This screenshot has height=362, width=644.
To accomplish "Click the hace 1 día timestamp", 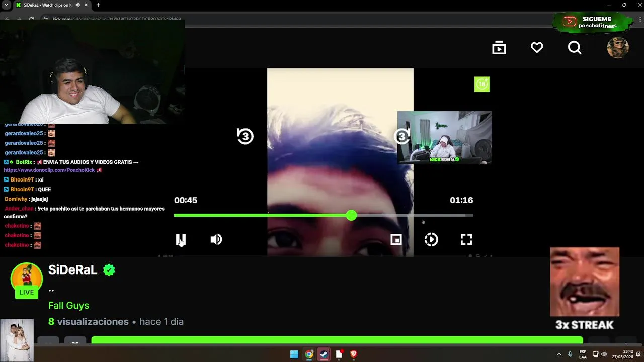I will [x=162, y=322].
